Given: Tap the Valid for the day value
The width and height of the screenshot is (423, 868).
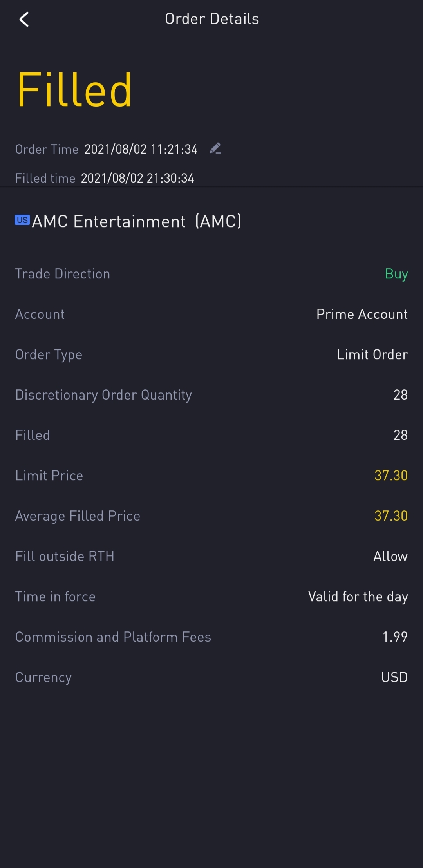Looking at the screenshot, I should coord(358,597).
